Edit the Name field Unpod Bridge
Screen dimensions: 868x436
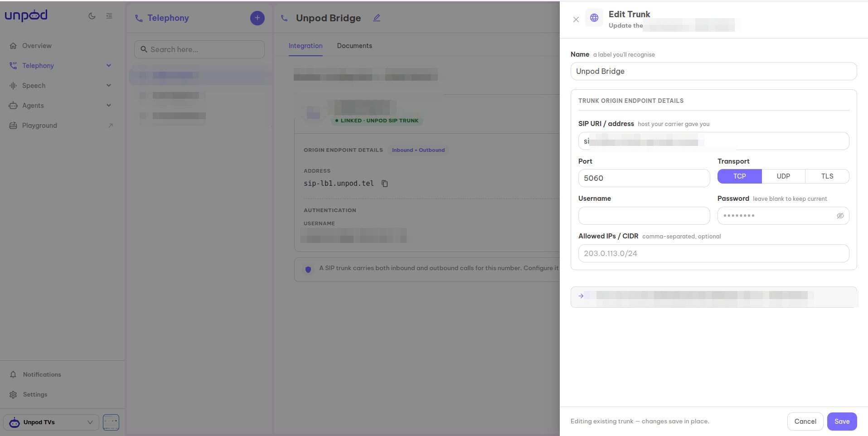(714, 71)
